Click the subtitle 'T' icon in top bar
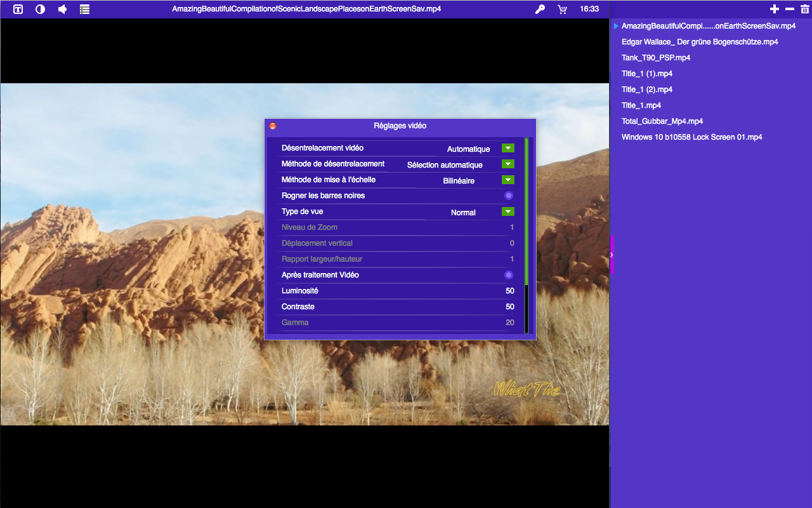 18,10
